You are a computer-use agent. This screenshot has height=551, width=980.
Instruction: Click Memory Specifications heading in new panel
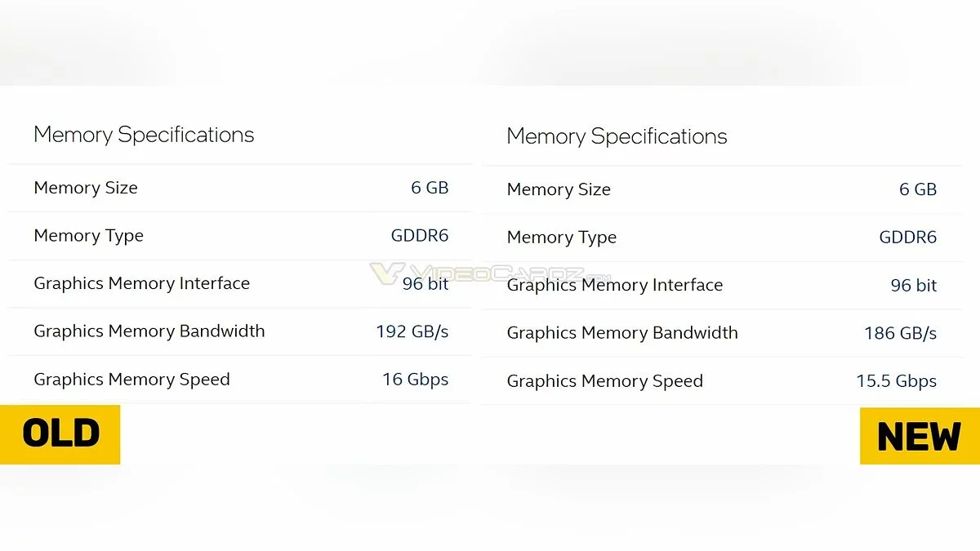tap(617, 136)
